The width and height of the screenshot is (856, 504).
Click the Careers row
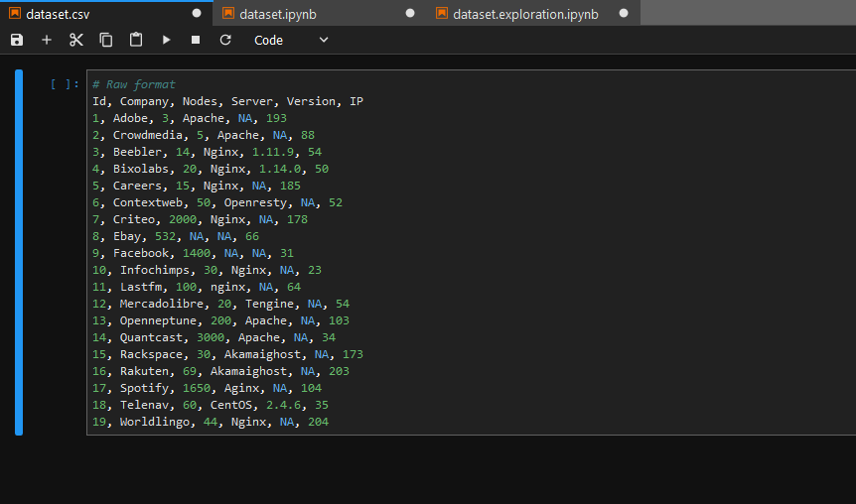tap(197, 186)
